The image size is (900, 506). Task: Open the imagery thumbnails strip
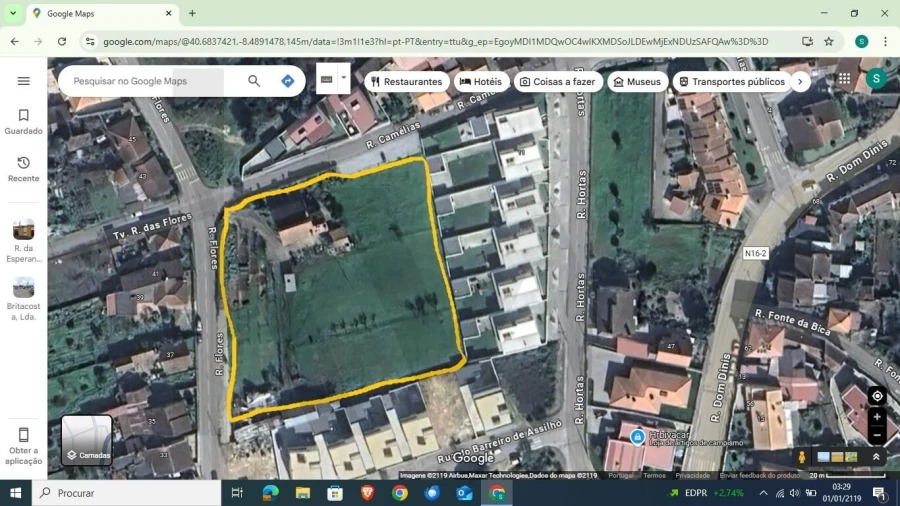tap(837, 457)
